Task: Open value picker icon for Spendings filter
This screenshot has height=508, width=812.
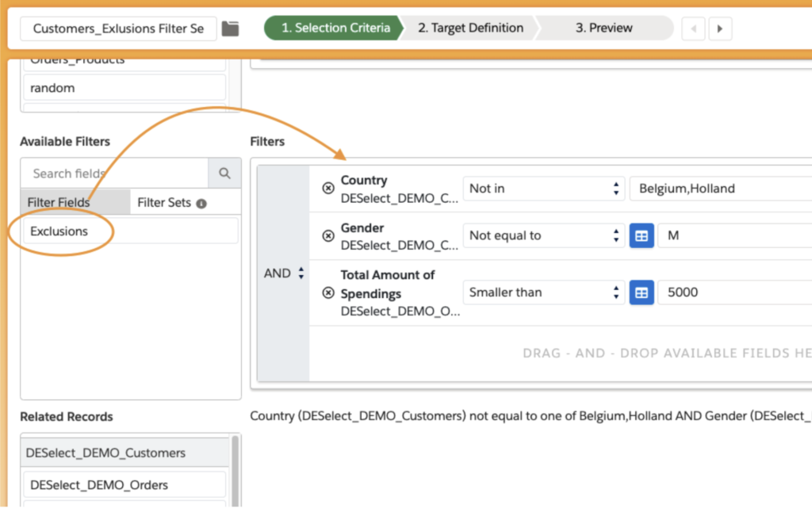Action: pos(642,292)
